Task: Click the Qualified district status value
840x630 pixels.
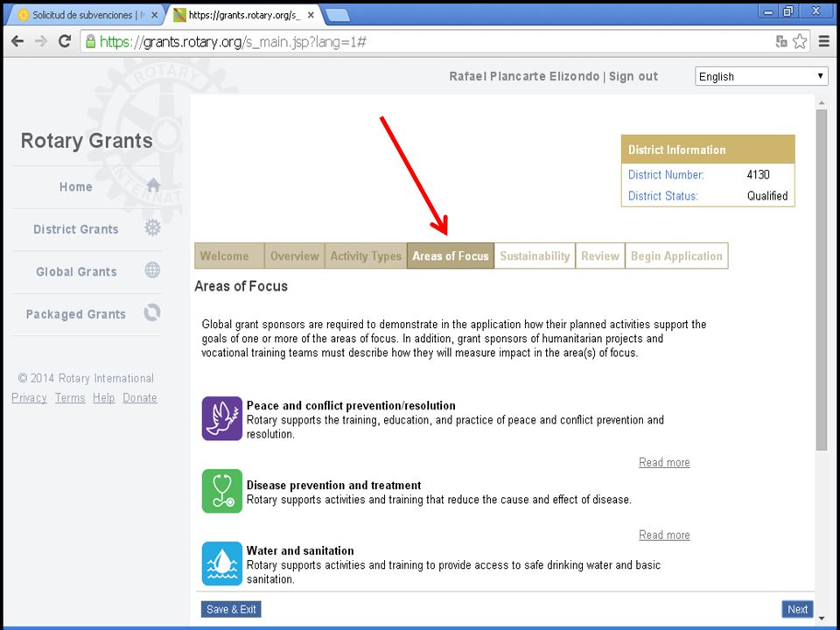Action: coord(767,196)
